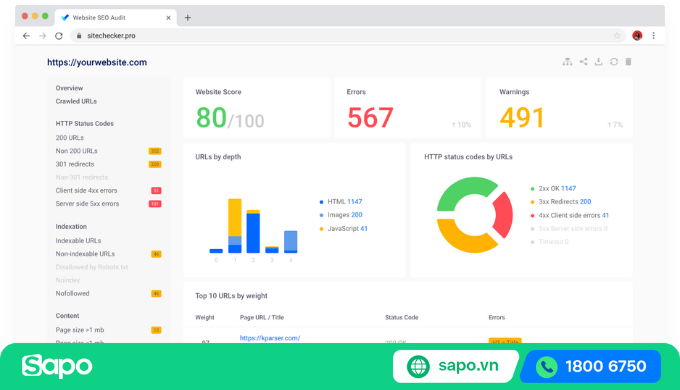The width and height of the screenshot is (680, 390).
Task: Reload the sitechecker.pro page
Action: coord(59,36)
